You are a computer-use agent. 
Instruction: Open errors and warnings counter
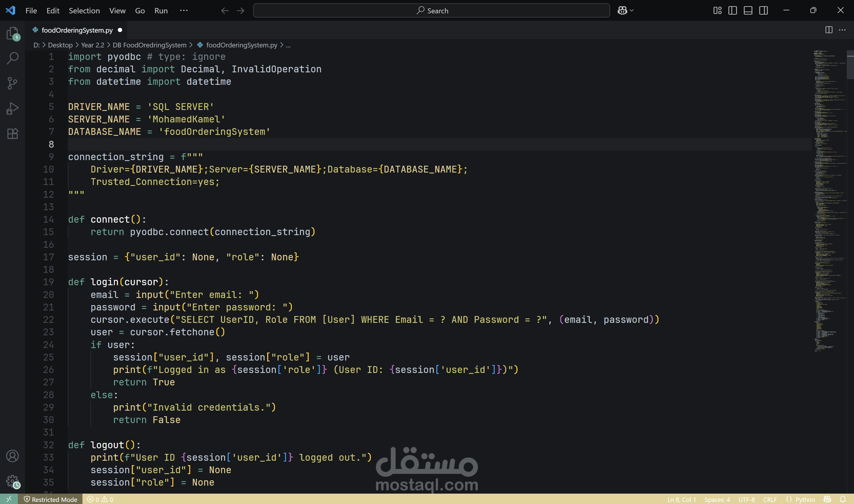pos(100,499)
